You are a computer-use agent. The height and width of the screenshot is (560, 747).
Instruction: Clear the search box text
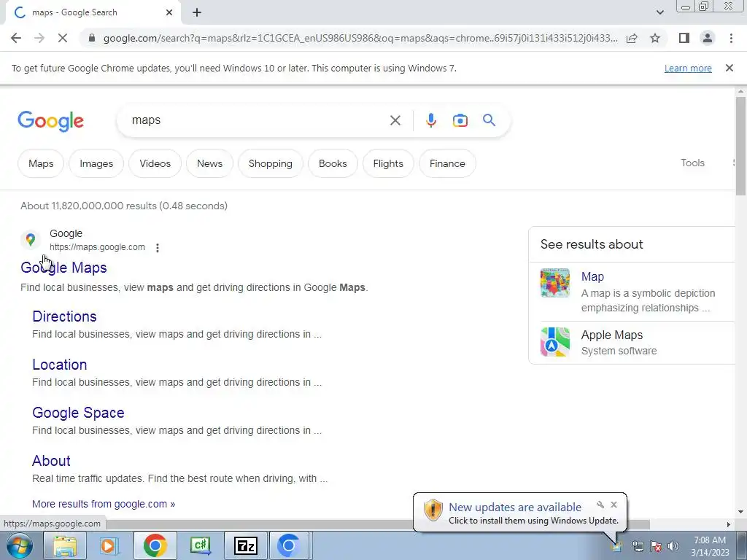tap(395, 120)
